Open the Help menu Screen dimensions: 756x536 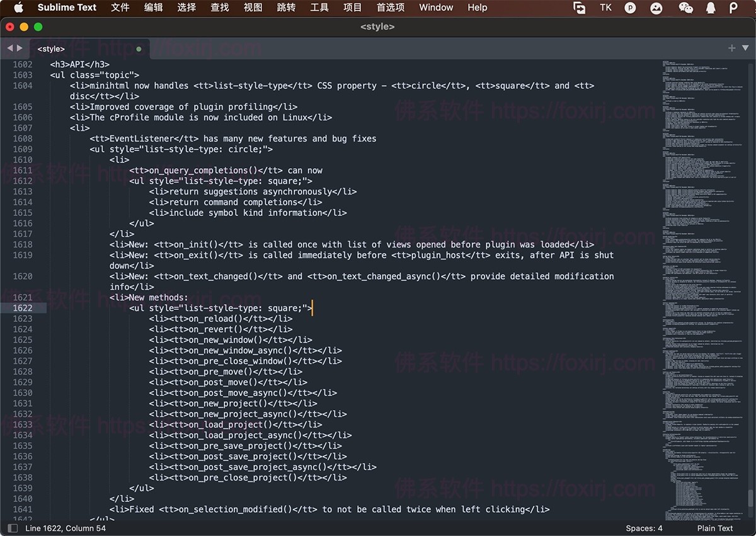pyautogui.click(x=477, y=8)
